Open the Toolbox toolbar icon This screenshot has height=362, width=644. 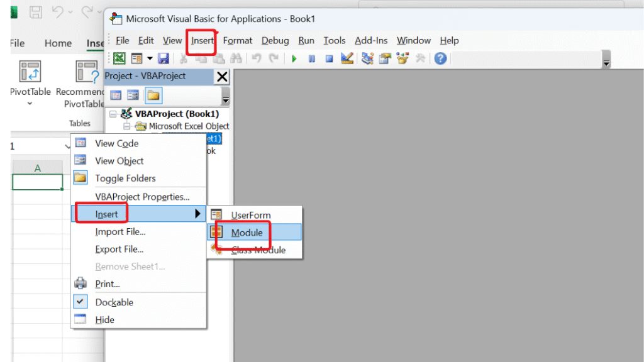[420, 58]
